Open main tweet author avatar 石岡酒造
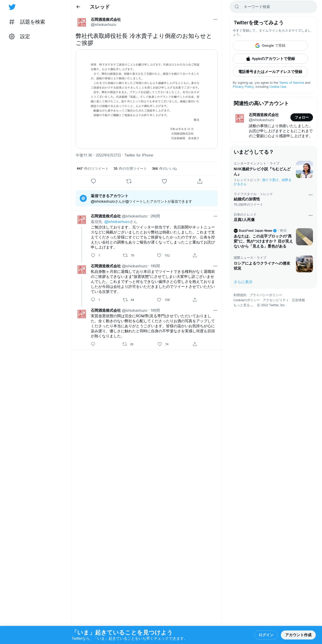This screenshot has width=322, height=644. pos(82,22)
